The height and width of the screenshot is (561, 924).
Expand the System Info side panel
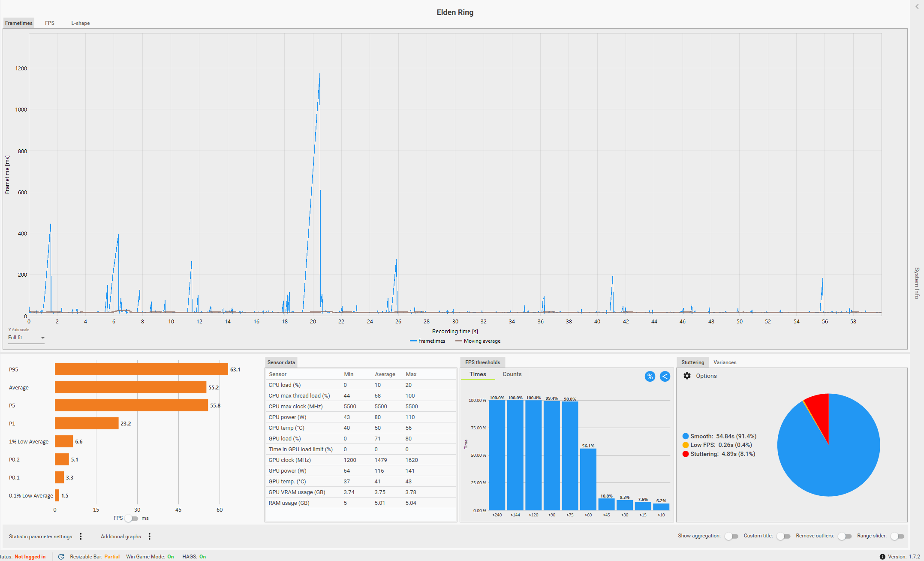pos(917,283)
